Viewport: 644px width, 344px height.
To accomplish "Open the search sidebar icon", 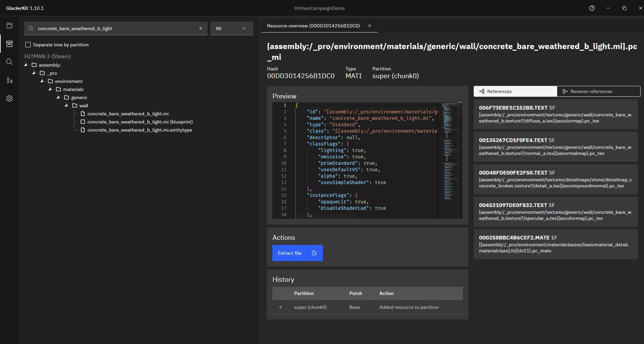I will point(9,62).
